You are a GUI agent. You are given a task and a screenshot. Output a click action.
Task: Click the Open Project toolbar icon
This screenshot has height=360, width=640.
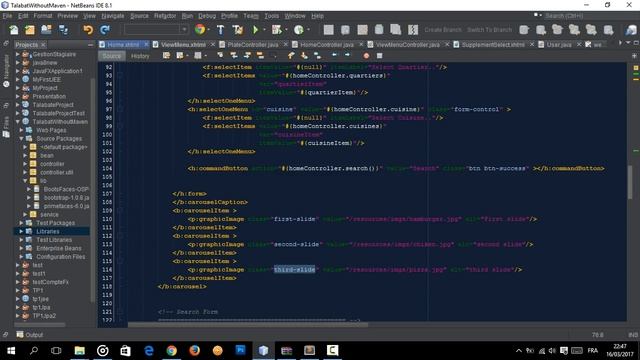[46, 30]
